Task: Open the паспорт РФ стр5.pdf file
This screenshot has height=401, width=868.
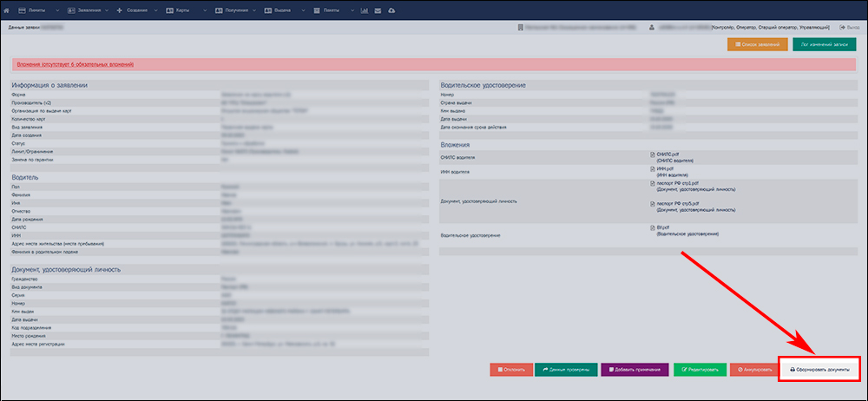Action: (x=677, y=204)
